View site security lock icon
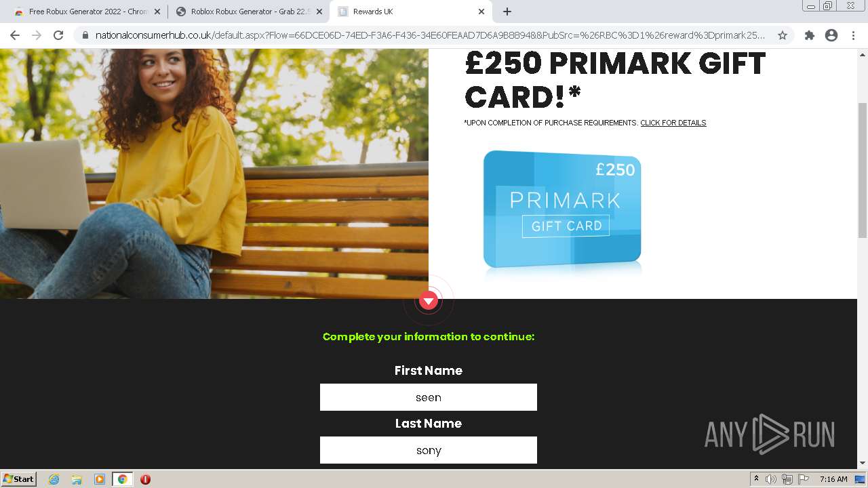The width and height of the screenshot is (868, 488). (85, 35)
